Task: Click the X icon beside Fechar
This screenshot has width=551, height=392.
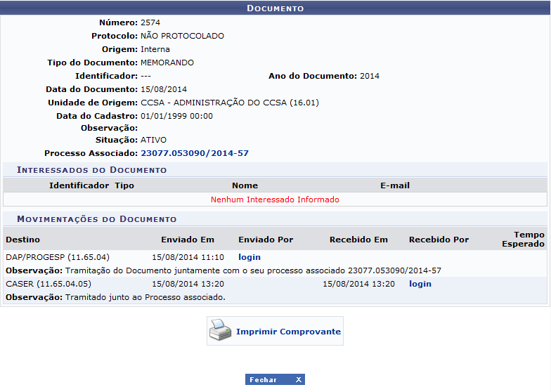Action: tap(298, 380)
